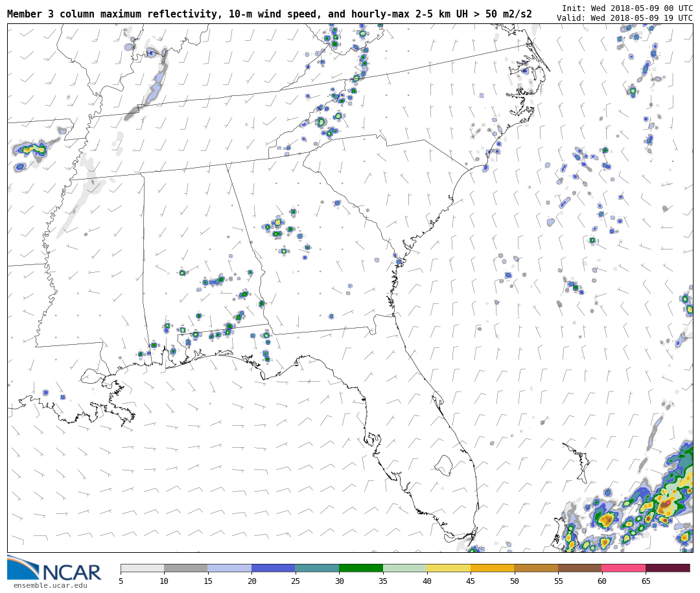Click the 50-55 dBZ tan swatch
Viewport: 700px width, 593px height.
(x=536, y=568)
